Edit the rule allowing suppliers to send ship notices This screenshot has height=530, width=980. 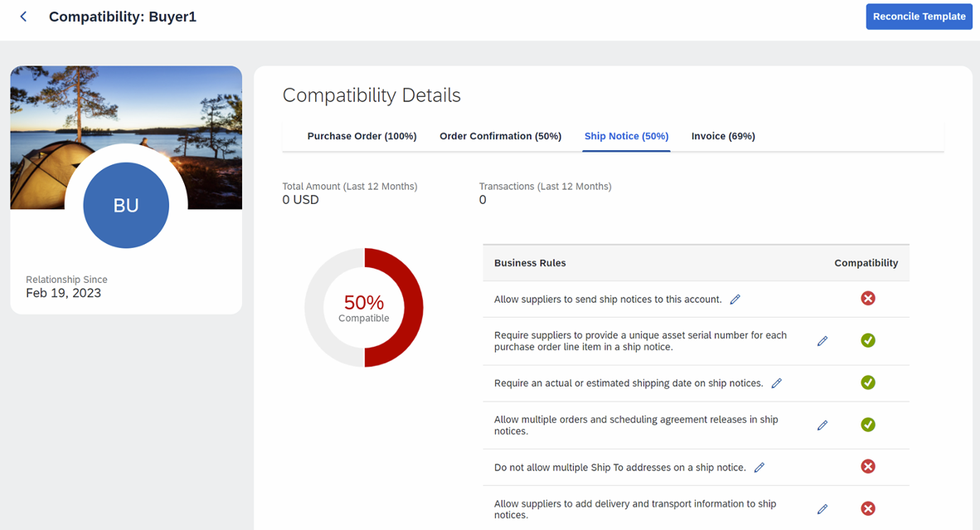point(735,299)
